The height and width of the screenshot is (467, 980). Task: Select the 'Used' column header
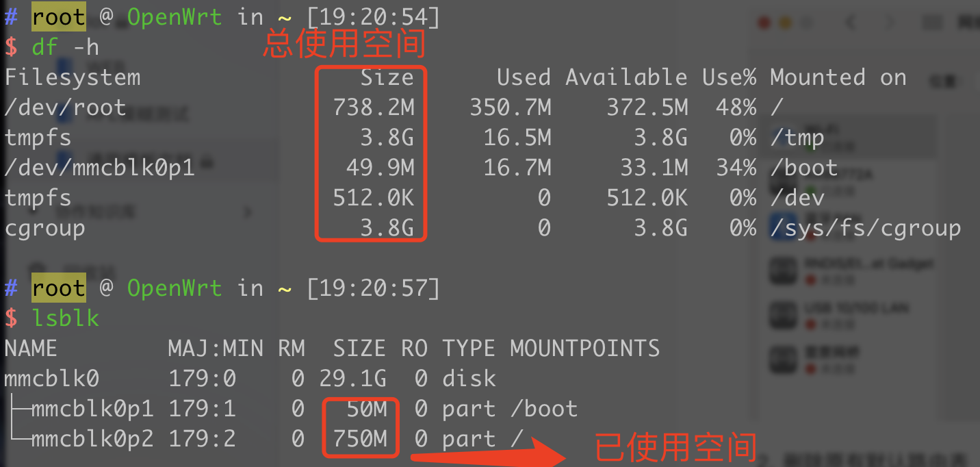pos(524,77)
